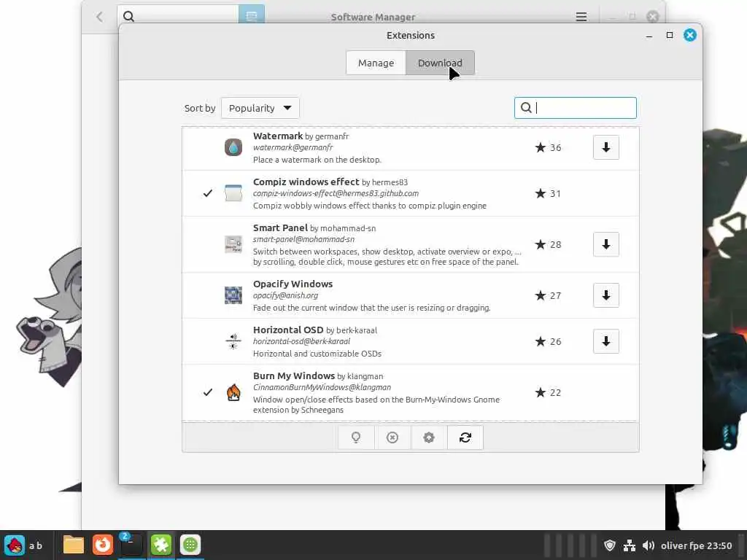The width and height of the screenshot is (747, 560).
Task: Click the star rating of Burn My Windows
Action: point(548,392)
